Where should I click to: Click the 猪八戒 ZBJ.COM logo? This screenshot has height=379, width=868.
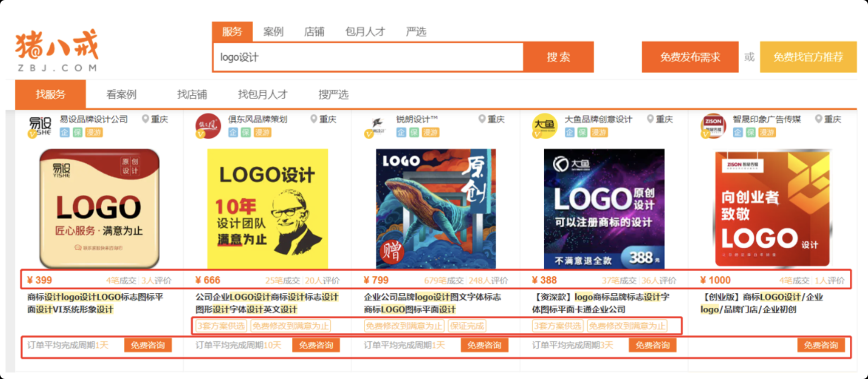57,51
